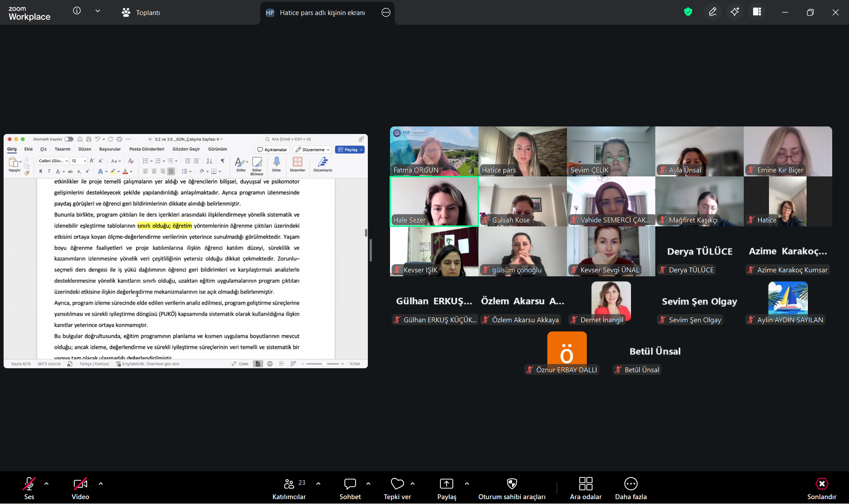Toggle paragraph marks pilcrow
The height and width of the screenshot is (504, 849).
click(x=222, y=161)
